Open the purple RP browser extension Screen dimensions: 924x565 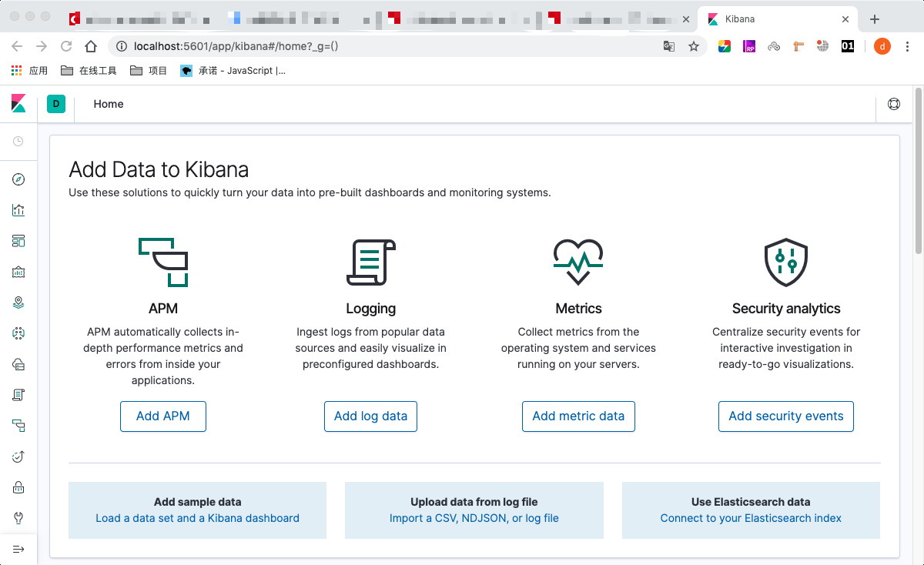tap(749, 46)
